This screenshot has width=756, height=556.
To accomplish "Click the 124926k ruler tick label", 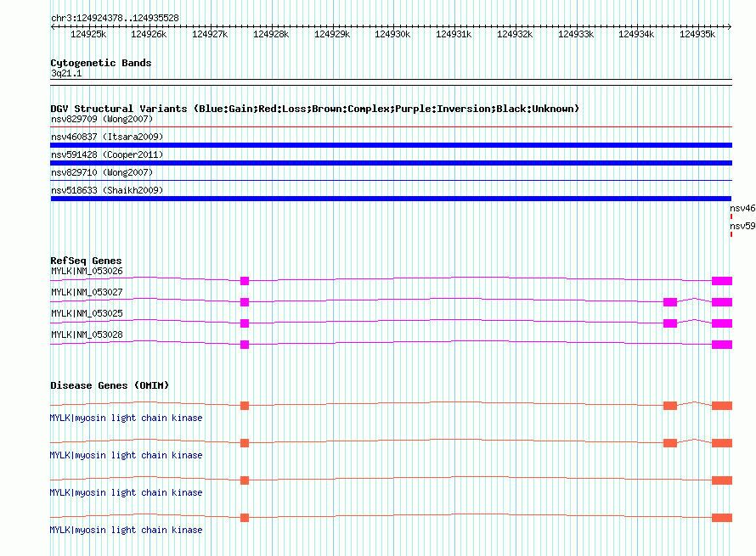I will 149,34.
